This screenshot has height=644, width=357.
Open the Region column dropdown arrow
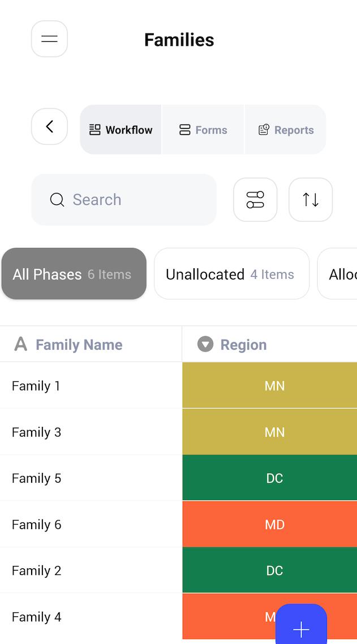click(205, 344)
